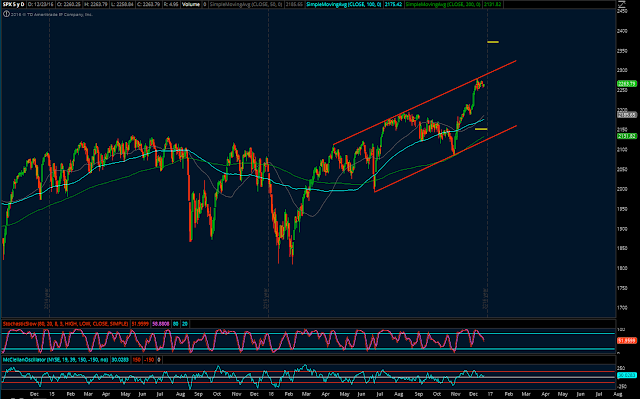Screen dimensions: 640x399
Task: Click the -150 level tag in McClellan header
Action: point(149,360)
